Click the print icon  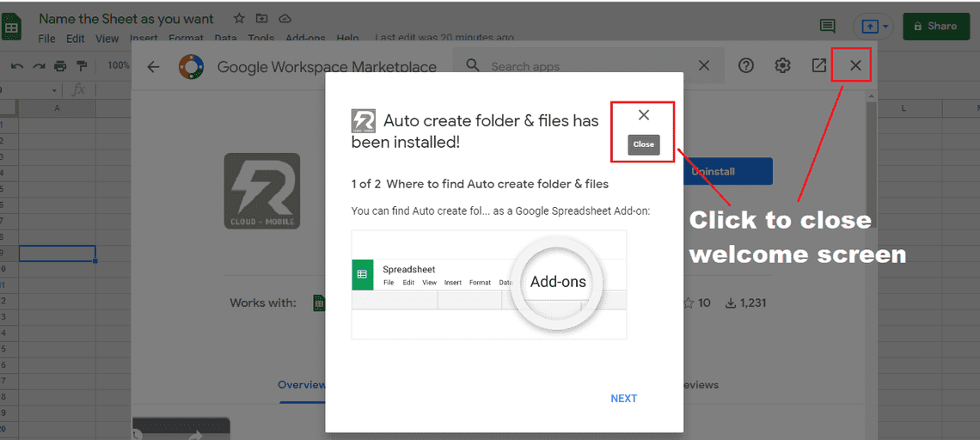(x=60, y=66)
